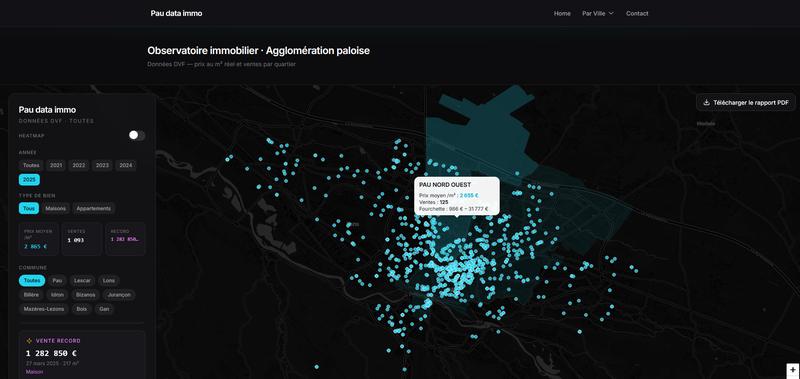Choose the Toutes year filter
800x379 pixels.
click(31, 165)
